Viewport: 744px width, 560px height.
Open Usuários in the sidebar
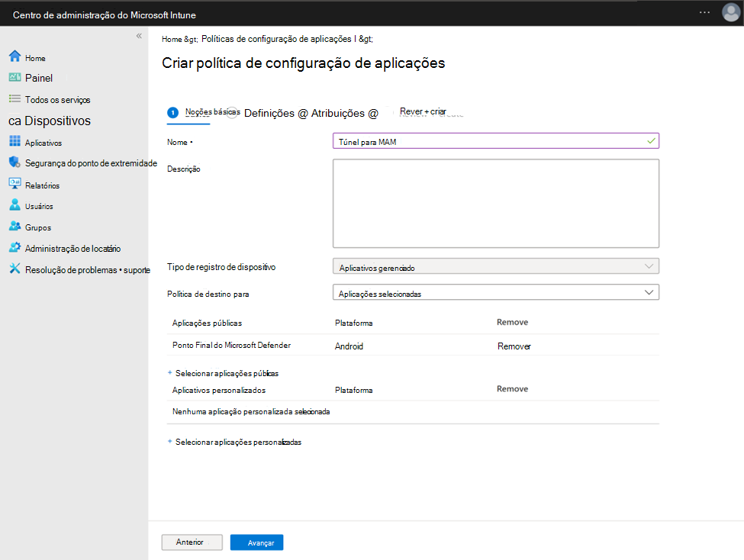click(39, 207)
